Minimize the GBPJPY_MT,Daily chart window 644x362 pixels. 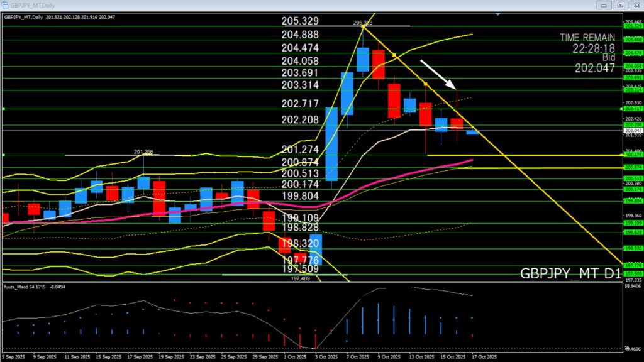click(x=604, y=4)
